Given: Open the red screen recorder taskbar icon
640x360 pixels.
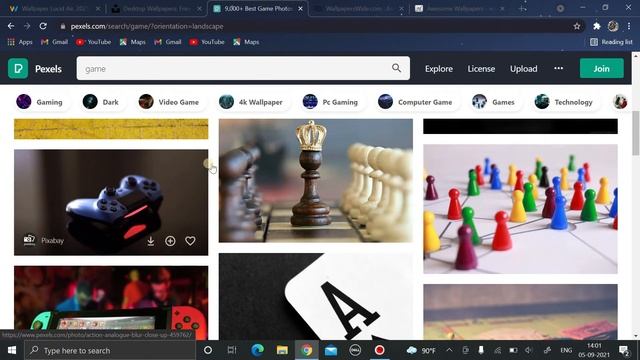Looking at the screenshot, I should 380,350.
